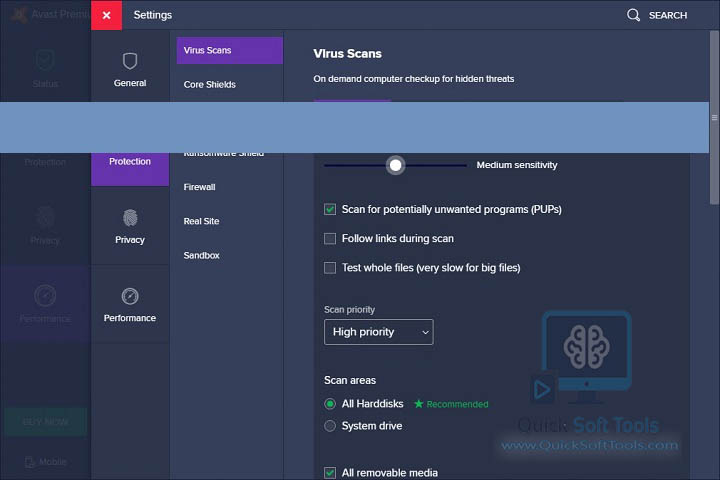Viewport: 720px width, 480px height.
Task: Click the dimmed Mobile icon
Action: tap(30, 462)
